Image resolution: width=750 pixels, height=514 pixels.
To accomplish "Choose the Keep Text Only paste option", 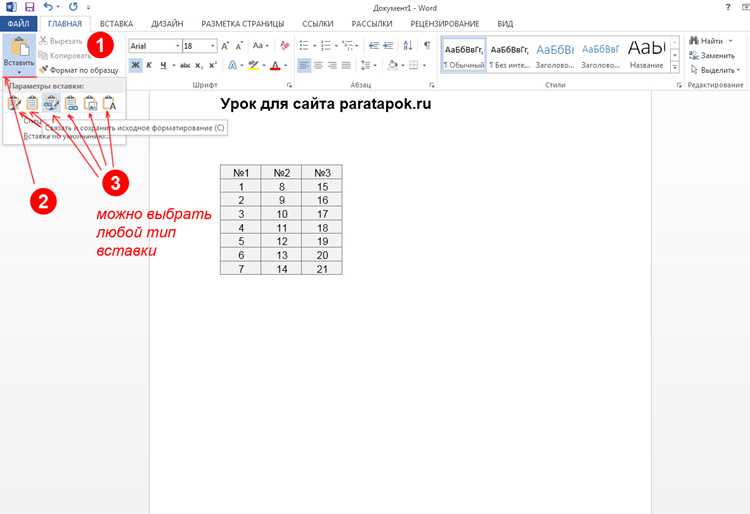I will coord(110,103).
